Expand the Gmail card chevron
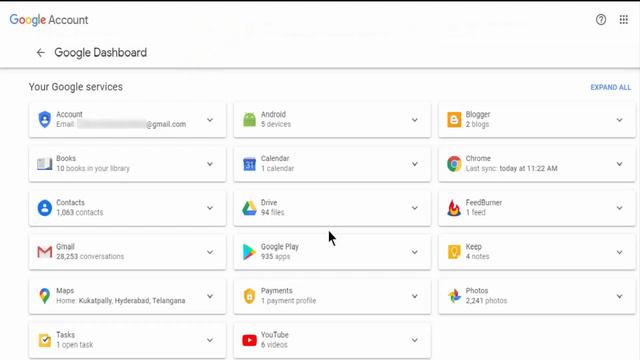 coord(210,252)
